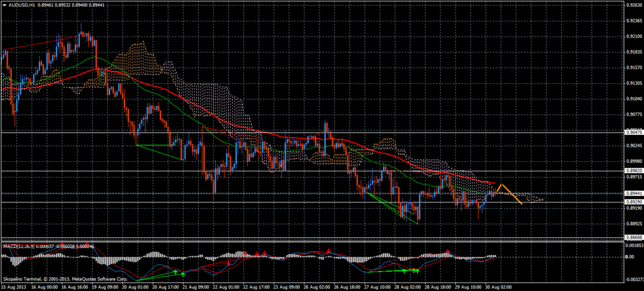The width and height of the screenshot is (644, 291).
Task: Click the AUDUSD,H1 chart symbol label
Action: tap(21, 4)
